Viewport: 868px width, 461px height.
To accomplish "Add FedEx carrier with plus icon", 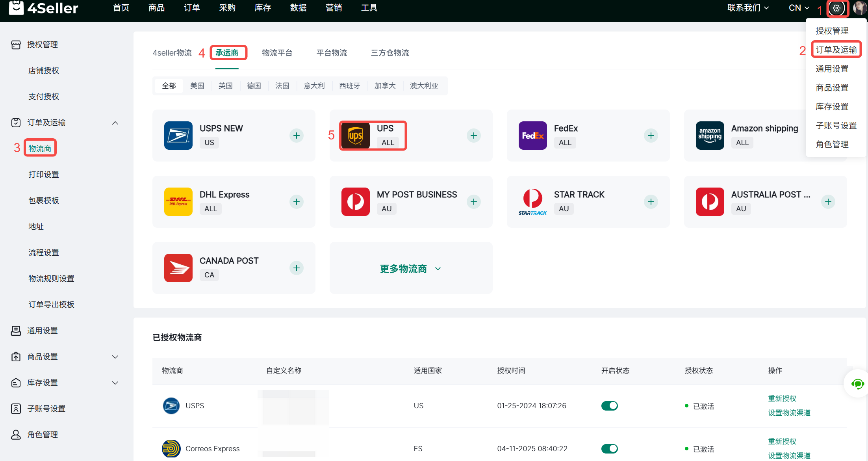I will click(651, 136).
